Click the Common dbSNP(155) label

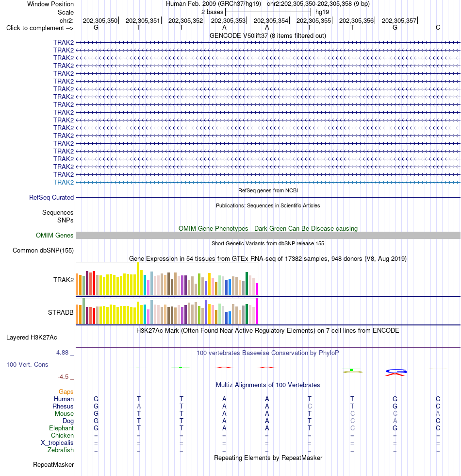(x=43, y=251)
